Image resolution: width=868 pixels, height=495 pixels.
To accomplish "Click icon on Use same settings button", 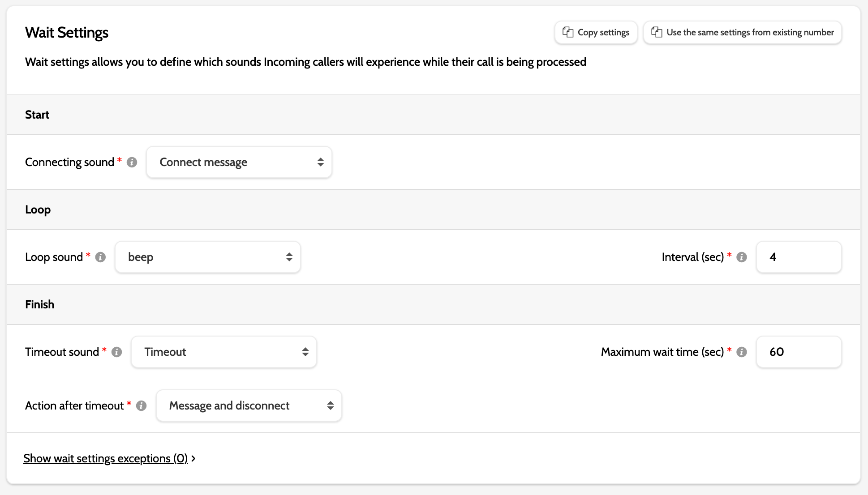I will click(x=657, y=32).
